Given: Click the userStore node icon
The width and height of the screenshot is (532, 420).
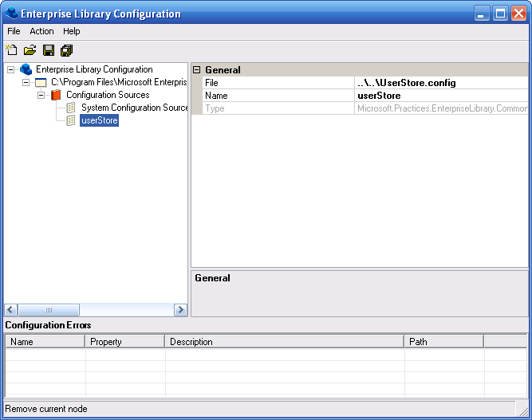Looking at the screenshot, I should click(x=71, y=120).
